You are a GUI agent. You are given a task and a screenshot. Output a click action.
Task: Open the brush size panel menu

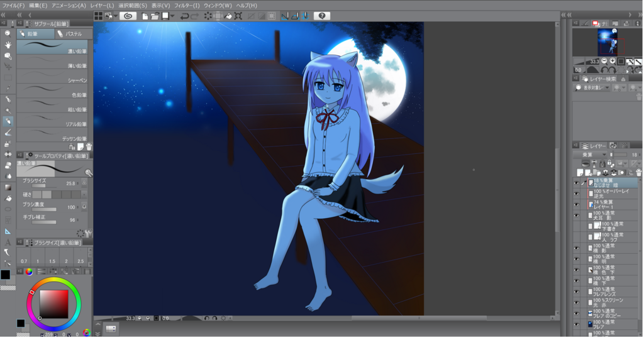[19, 242]
